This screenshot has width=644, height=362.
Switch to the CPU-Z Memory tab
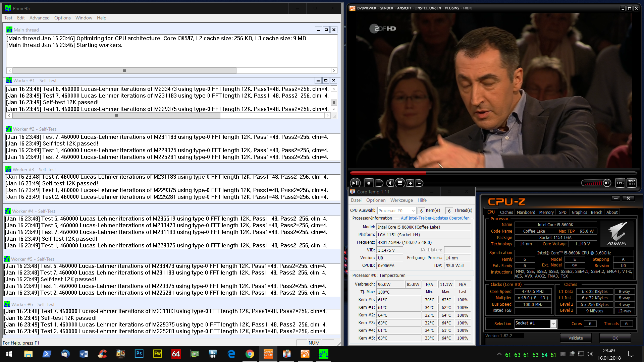(x=546, y=212)
